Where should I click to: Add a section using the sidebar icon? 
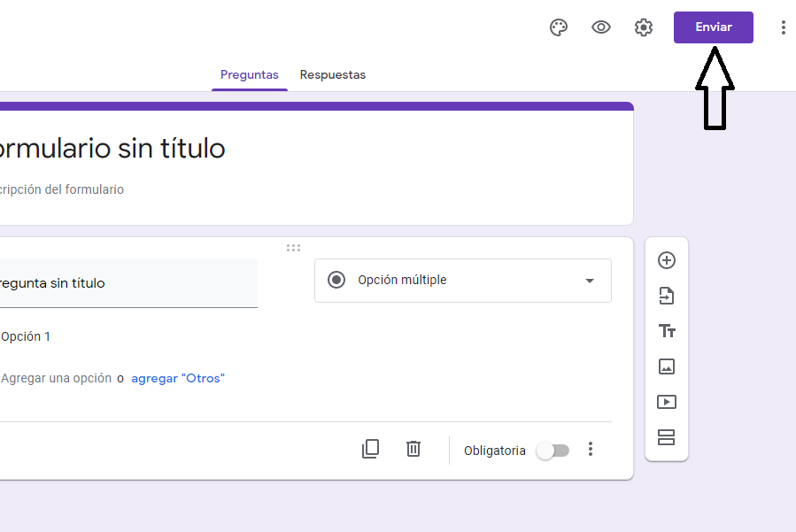point(666,437)
